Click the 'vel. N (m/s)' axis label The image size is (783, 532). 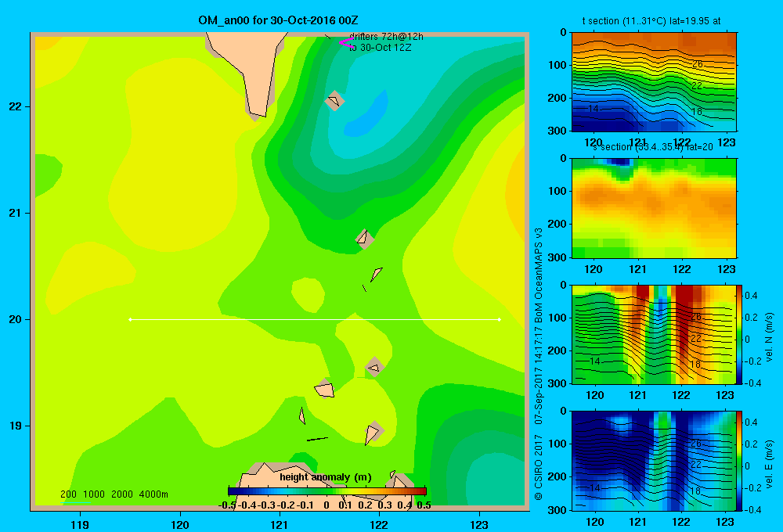(770, 337)
